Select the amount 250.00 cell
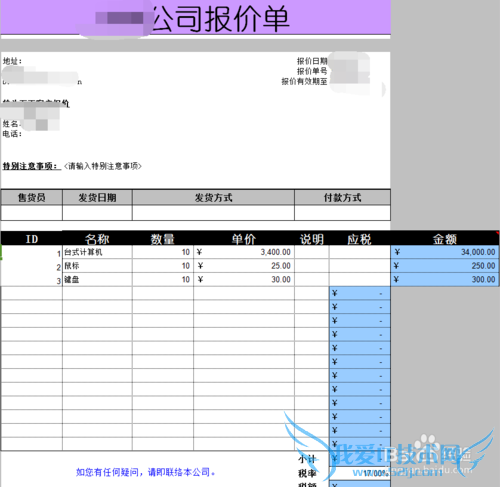 445,266
